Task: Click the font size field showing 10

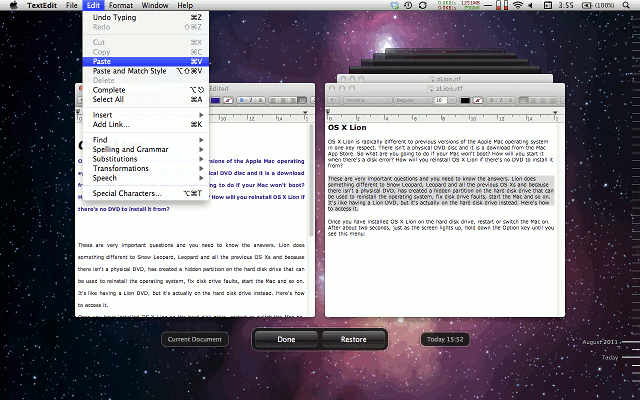Action: coord(440,100)
